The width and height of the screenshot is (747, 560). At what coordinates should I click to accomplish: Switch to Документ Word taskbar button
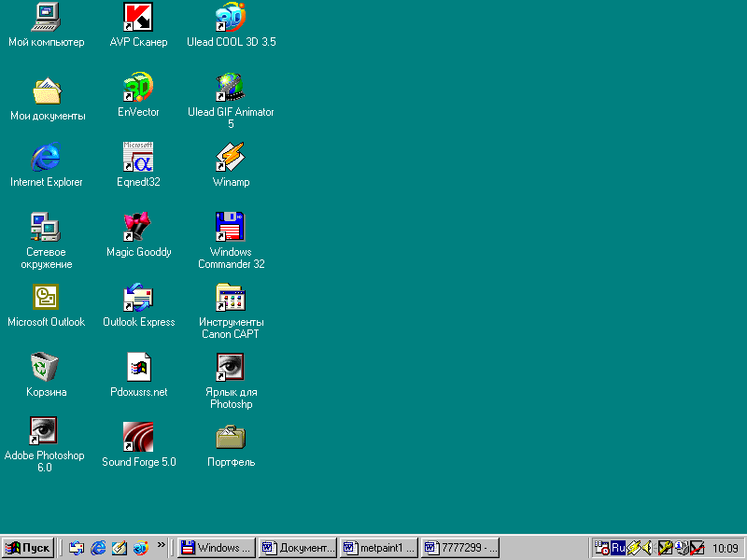298,548
